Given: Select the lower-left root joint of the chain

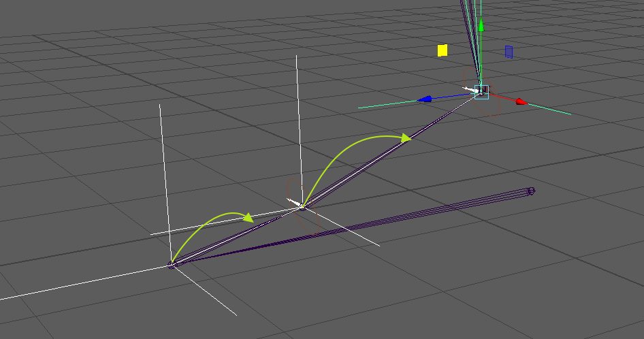Looking at the screenshot, I should coord(172,265).
